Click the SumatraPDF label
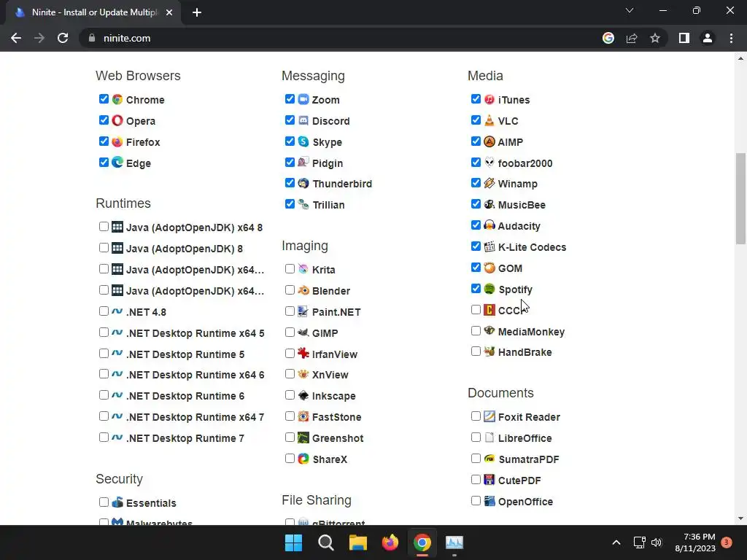The width and height of the screenshot is (747, 560). coord(528,459)
